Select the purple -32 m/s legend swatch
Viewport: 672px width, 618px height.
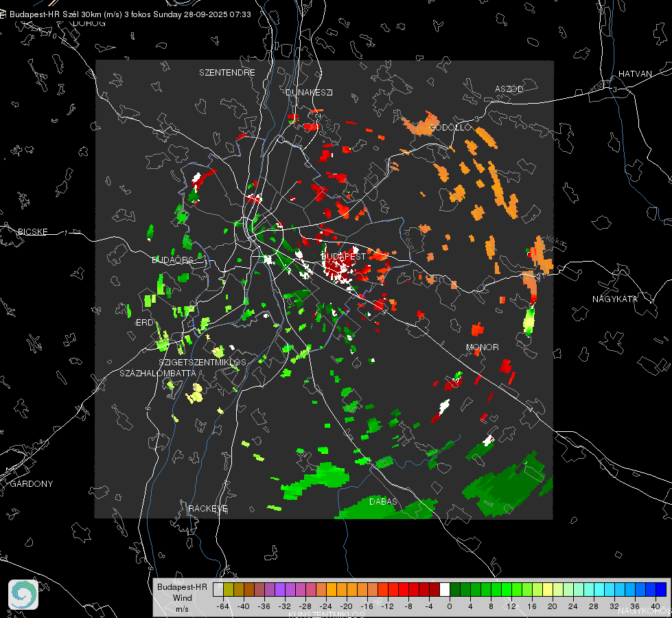click(280, 589)
